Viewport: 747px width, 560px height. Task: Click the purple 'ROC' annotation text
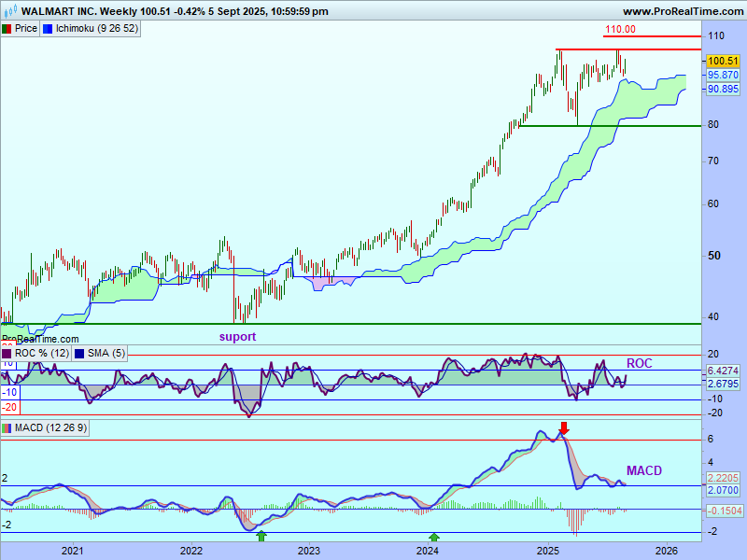click(x=639, y=363)
